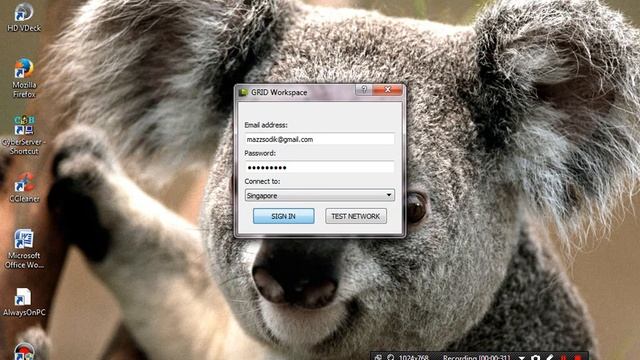Click the GRID Workspace title text
This screenshot has height=360, width=640.
(279, 92)
